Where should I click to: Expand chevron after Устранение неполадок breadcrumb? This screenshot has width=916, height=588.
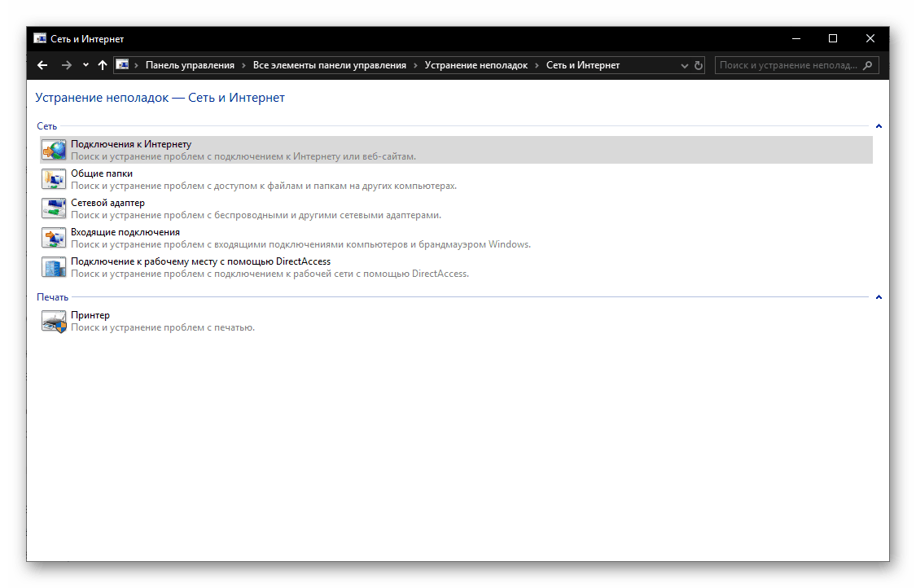click(x=537, y=65)
